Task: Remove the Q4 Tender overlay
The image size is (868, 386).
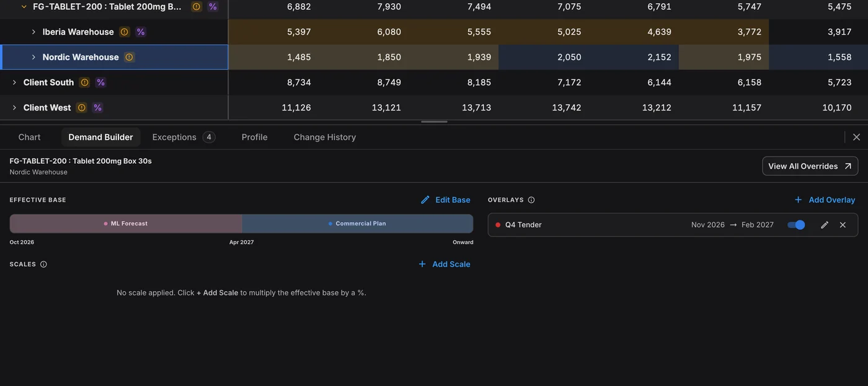Action: click(843, 225)
